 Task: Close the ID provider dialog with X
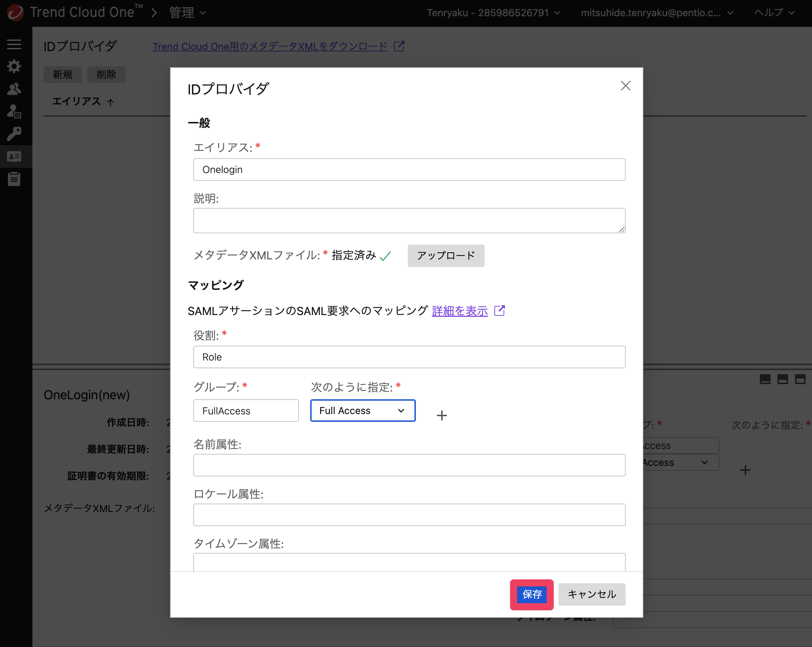626,86
